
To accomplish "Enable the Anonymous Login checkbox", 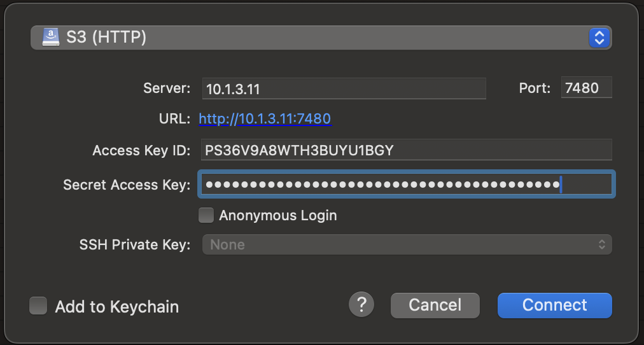I will click(206, 215).
